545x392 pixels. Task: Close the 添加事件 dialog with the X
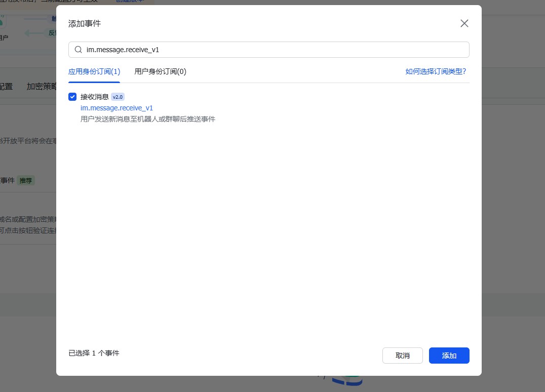point(464,23)
